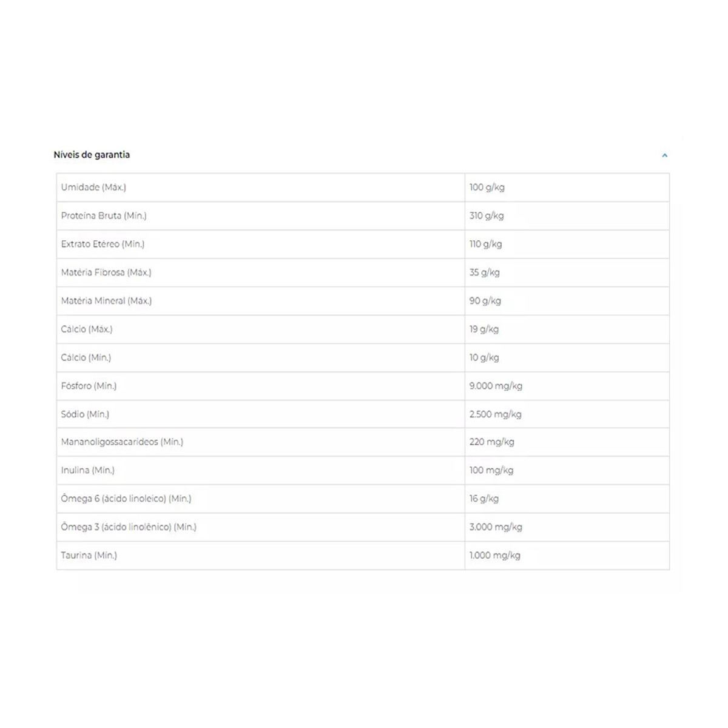Select the 2.500 mg/kg value cell
This screenshot has width=728, height=728.
click(x=495, y=414)
